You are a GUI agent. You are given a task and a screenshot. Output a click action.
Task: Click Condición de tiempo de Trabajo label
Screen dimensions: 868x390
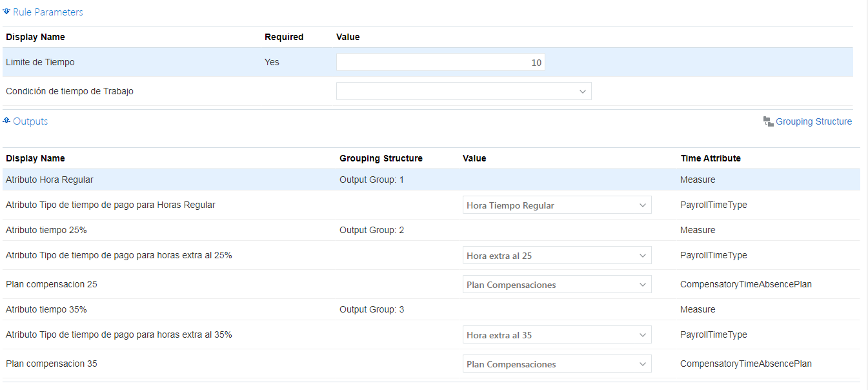[70, 91]
